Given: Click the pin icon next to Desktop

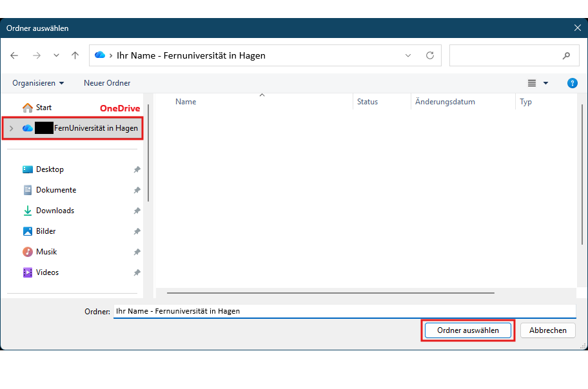Looking at the screenshot, I should (x=137, y=170).
